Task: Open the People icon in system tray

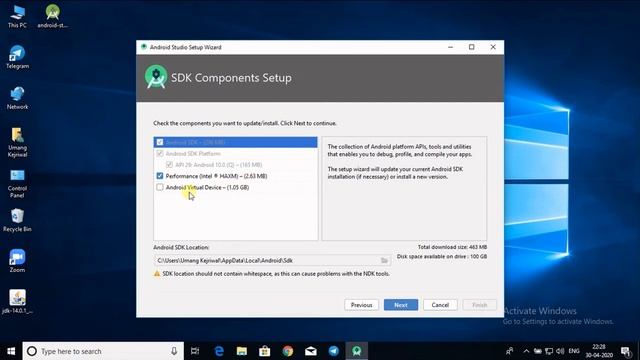Action: pyautogui.click(x=510, y=351)
